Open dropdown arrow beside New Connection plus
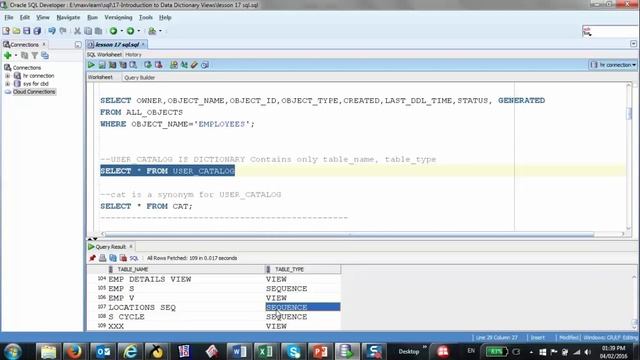Image resolution: width=640 pixels, height=360 pixels. click(16, 56)
